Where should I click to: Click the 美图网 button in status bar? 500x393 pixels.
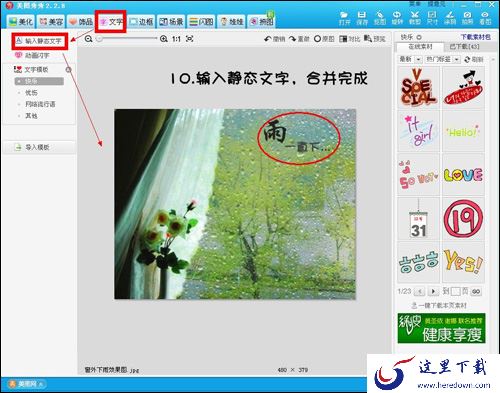click(26, 384)
